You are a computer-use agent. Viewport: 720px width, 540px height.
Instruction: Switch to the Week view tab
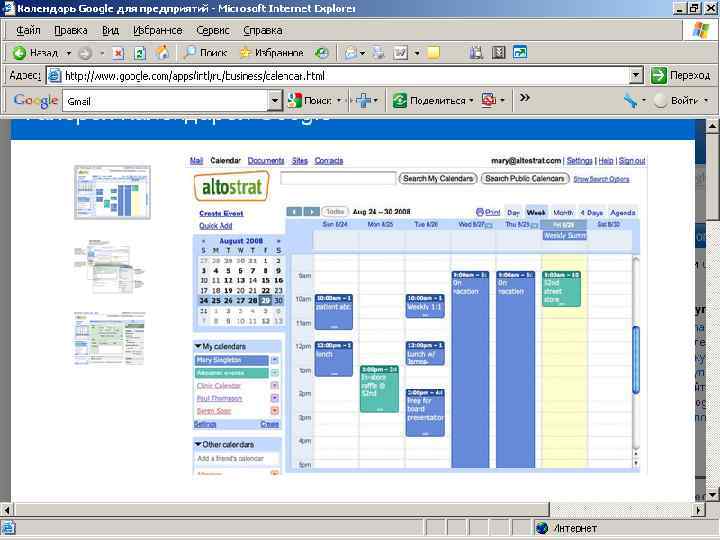click(x=536, y=213)
